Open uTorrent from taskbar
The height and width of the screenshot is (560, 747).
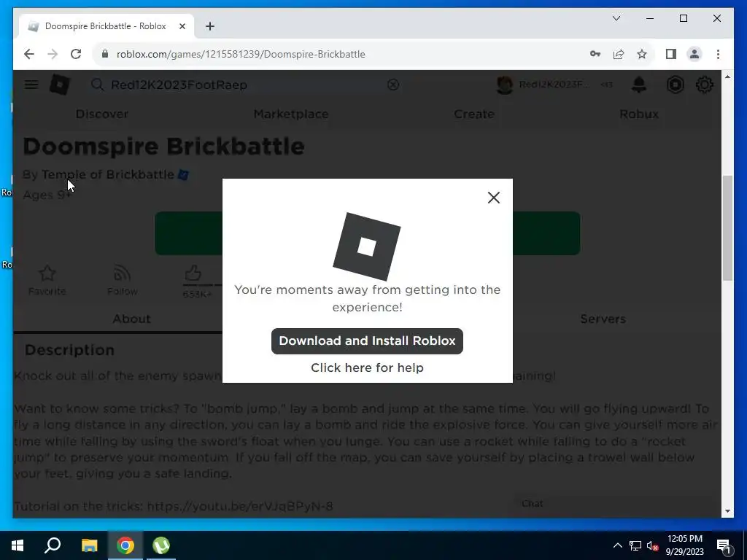click(161, 545)
